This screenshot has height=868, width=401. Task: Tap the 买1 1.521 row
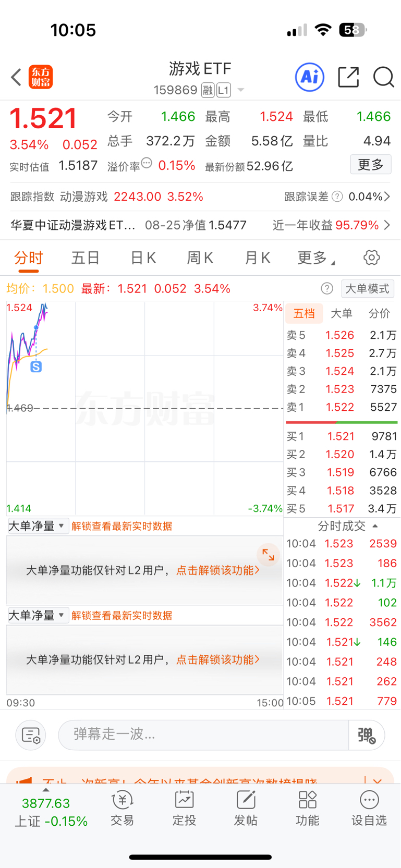tap(342, 436)
